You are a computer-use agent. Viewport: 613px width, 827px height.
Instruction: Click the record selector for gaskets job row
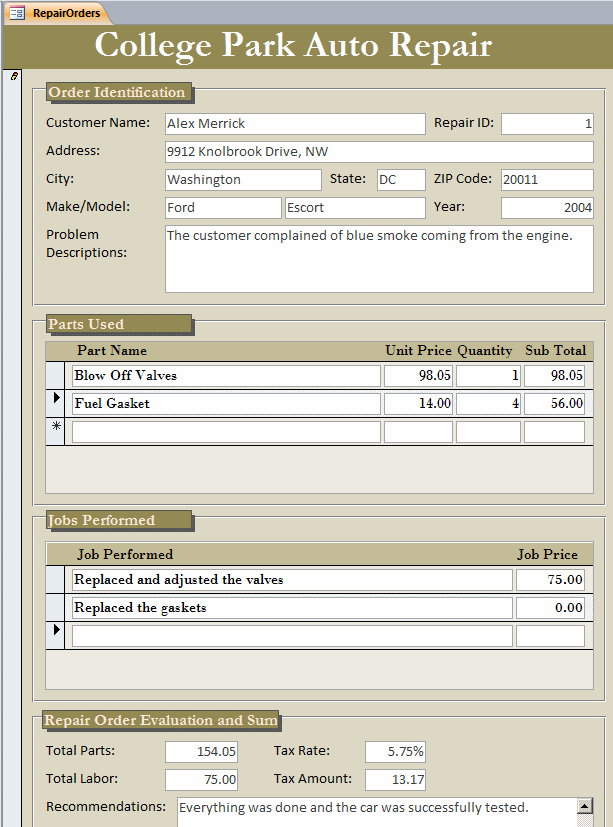click(55, 608)
